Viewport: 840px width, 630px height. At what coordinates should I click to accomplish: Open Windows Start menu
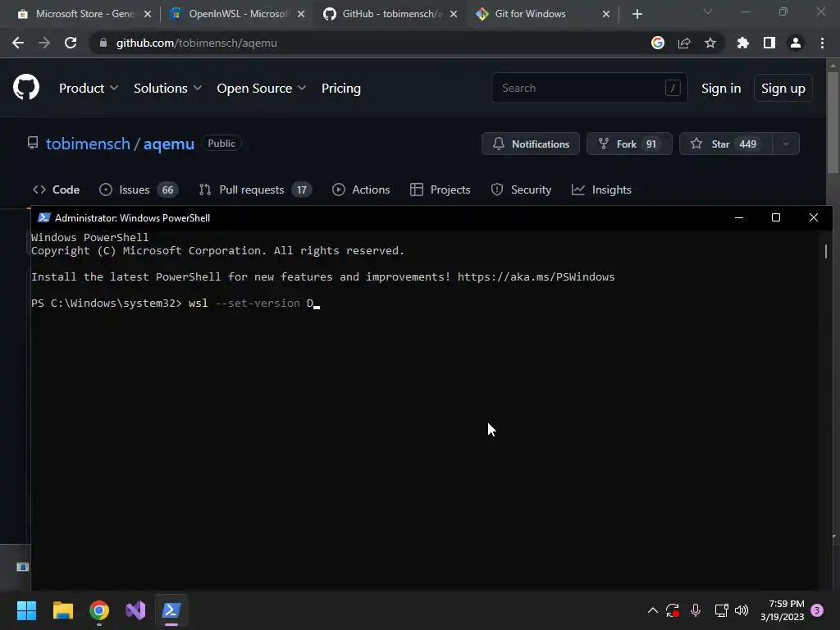pyautogui.click(x=26, y=610)
